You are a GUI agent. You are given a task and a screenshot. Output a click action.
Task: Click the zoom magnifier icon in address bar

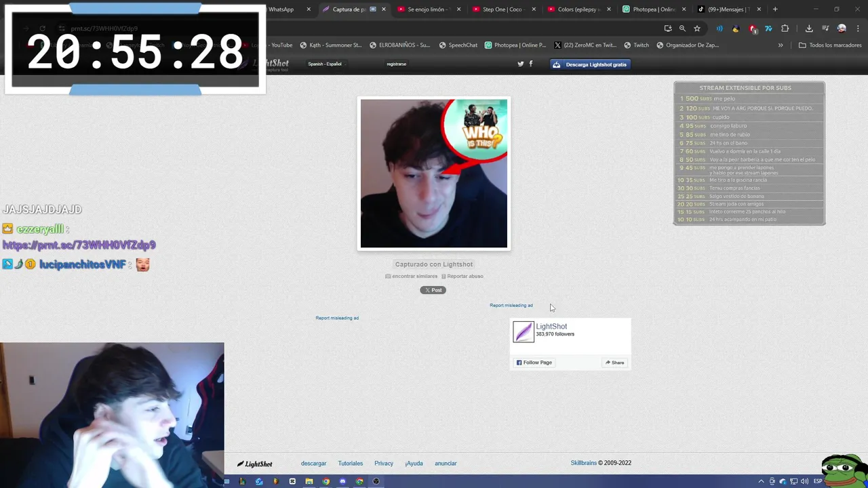click(x=682, y=28)
